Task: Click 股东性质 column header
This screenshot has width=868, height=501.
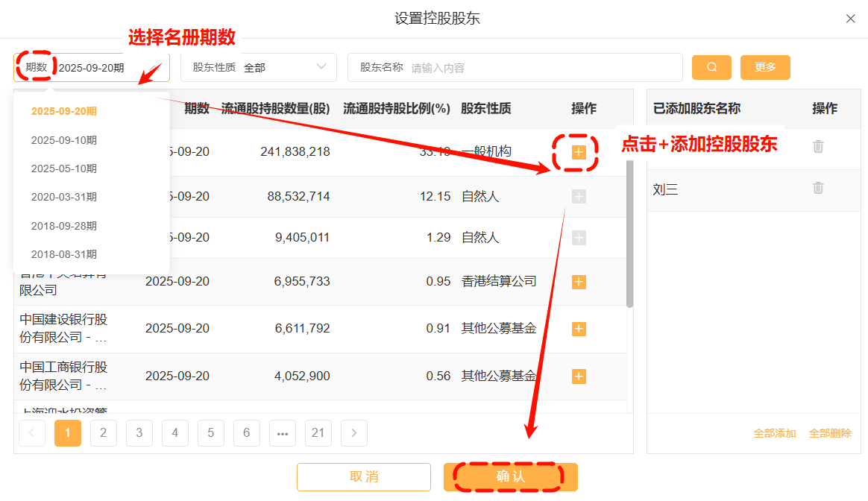Action: coord(486,109)
